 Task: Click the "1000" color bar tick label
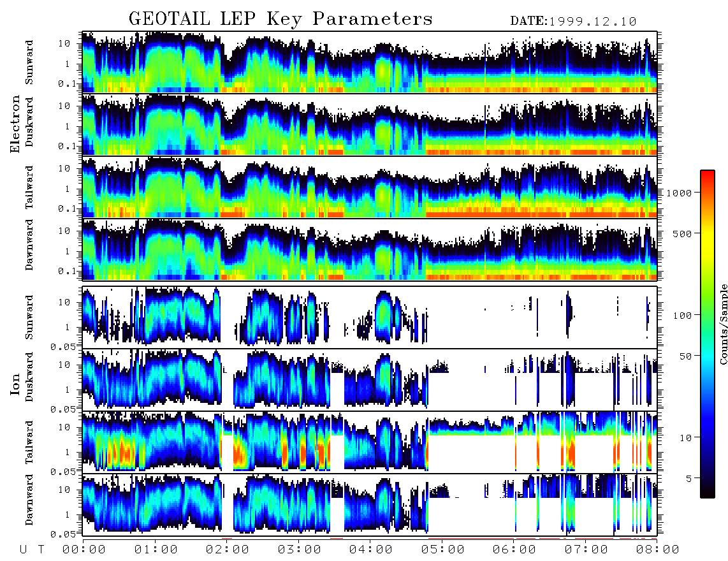[680, 193]
